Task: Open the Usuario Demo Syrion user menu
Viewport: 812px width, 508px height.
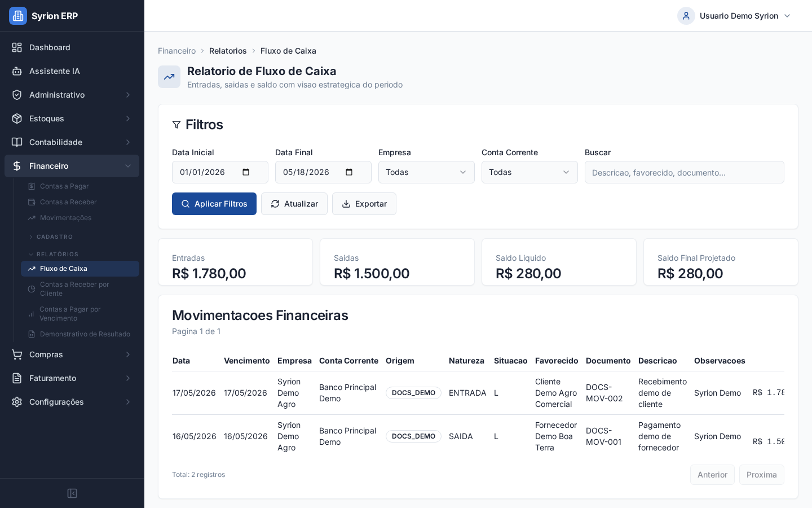Action: (735, 16)
